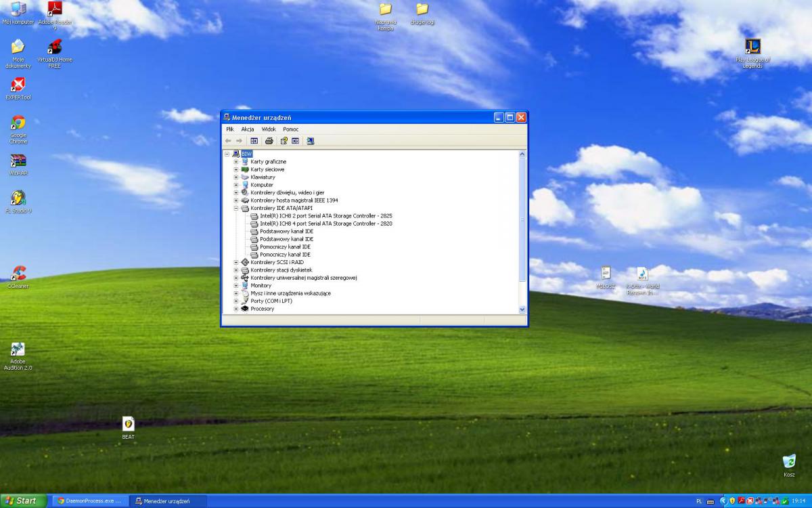
Task: Select the Play League of Legends icon
Action: 753,54
